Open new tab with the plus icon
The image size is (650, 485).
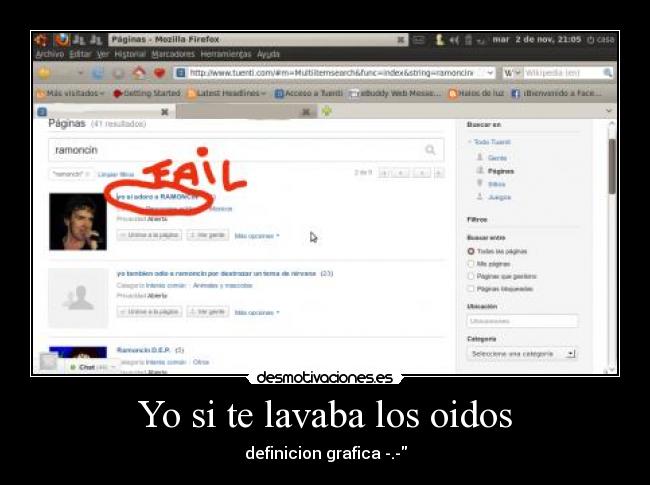pos(326,111)
